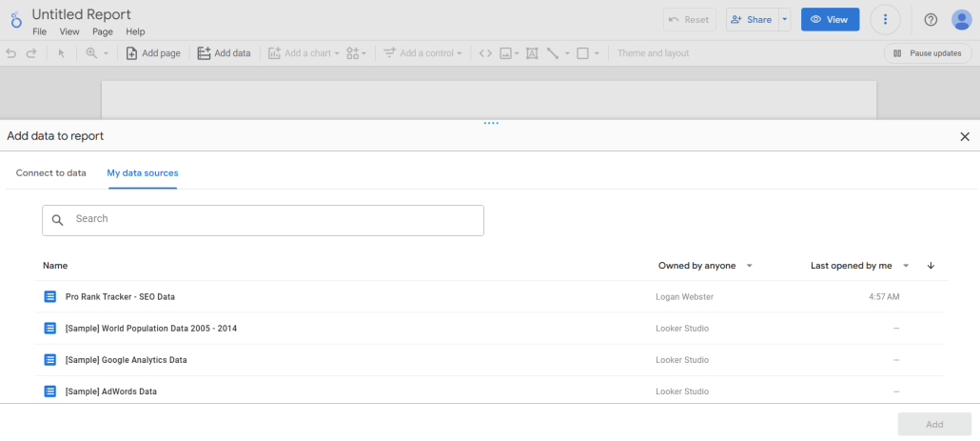Open the View menu
This screenshot has width=980, height=441.
tap(69, 31)
